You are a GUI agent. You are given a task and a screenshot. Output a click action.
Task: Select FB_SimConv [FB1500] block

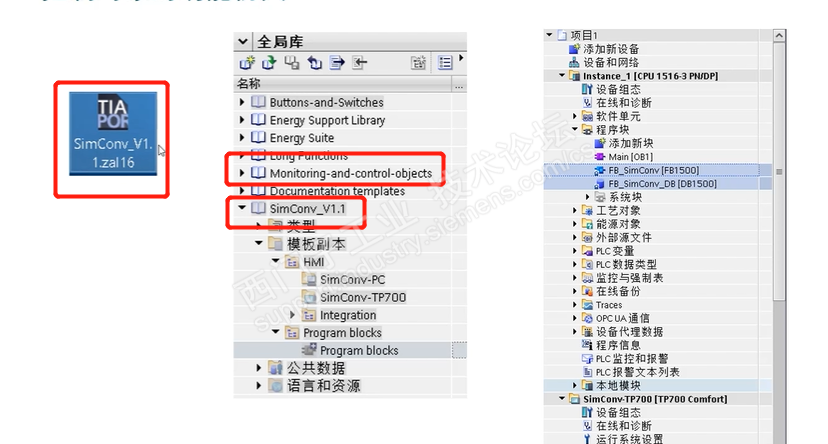pos(654,170)
